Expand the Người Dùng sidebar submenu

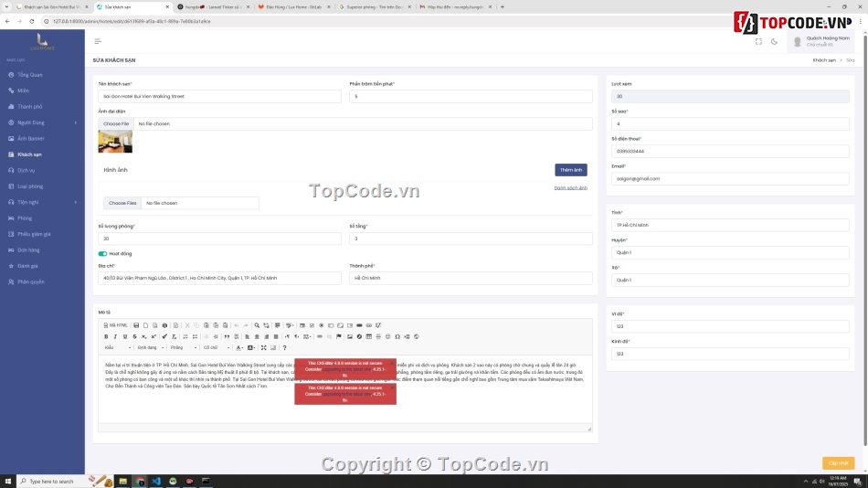(x=42, y=122)
